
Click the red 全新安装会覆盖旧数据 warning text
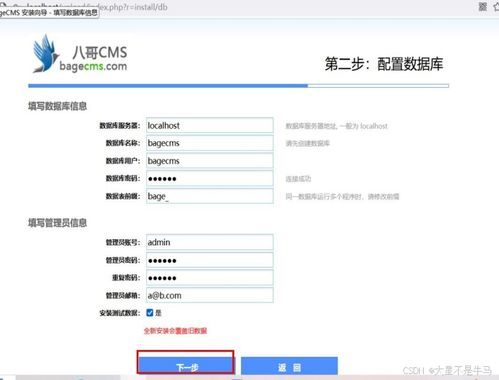[x=175, y=331]
